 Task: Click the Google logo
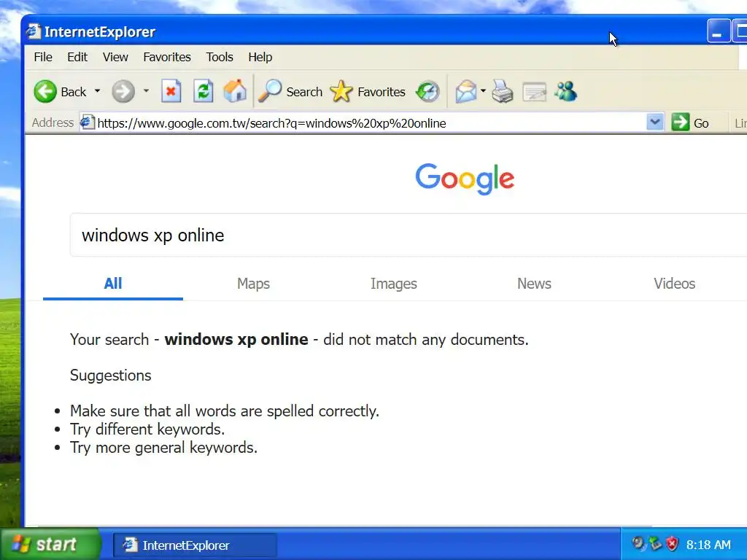pos(465,179)
